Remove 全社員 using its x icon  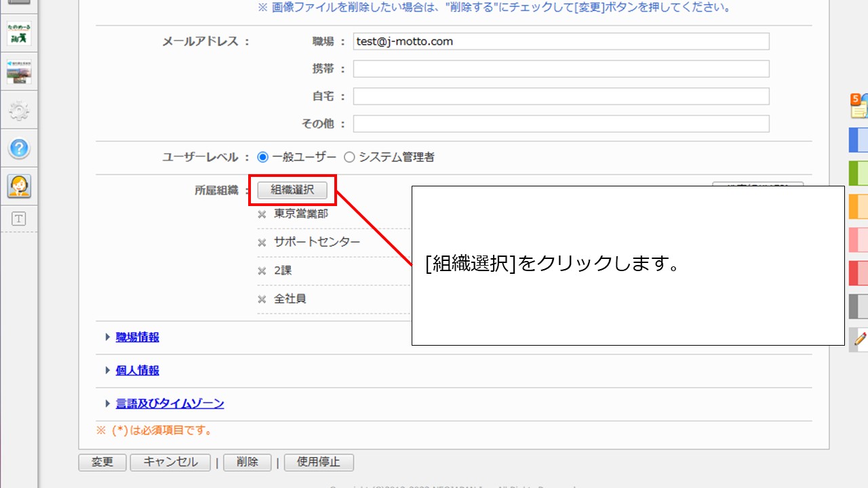click(x=262, y=300)
